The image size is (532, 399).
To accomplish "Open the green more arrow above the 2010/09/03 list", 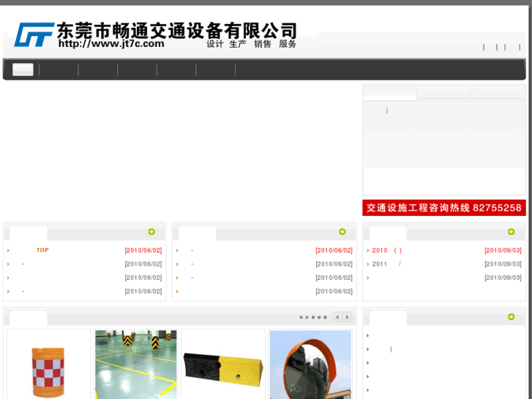I will 512,231.
